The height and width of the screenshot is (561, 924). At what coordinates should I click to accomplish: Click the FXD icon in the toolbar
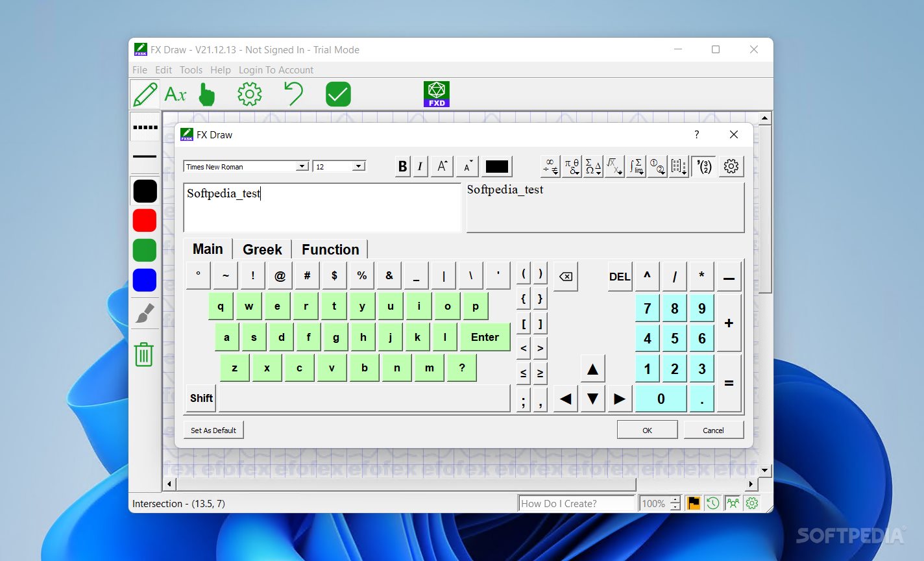pos(437,94)
